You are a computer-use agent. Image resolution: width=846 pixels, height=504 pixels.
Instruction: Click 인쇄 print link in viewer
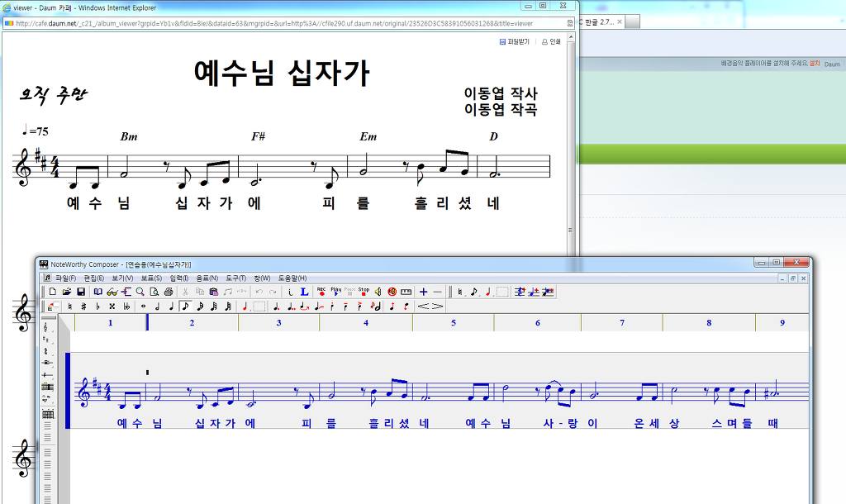551,41
